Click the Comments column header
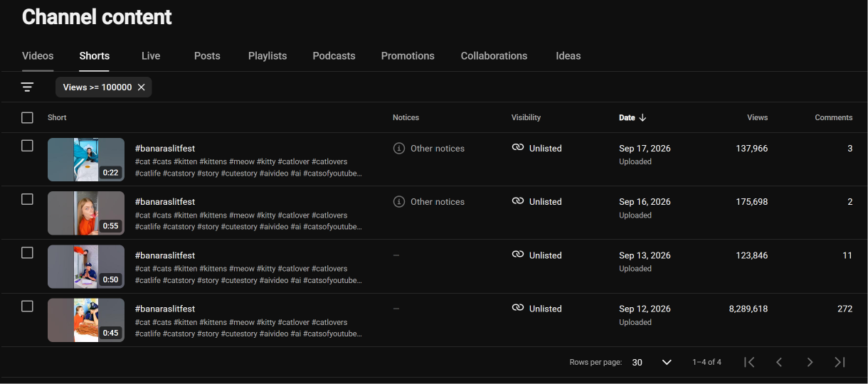The height and width of the screenshot is (384, 868). tap(833, 117)
